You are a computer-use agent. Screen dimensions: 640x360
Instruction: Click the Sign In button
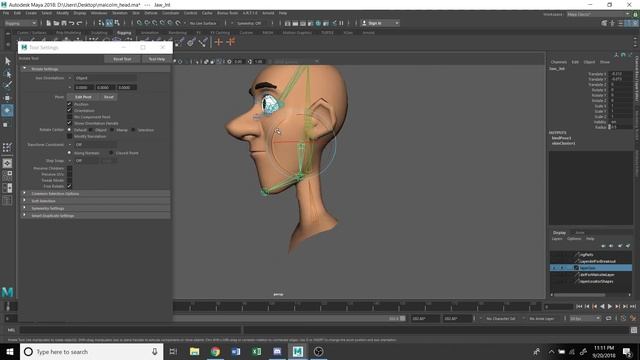click(x=380, y=23)
